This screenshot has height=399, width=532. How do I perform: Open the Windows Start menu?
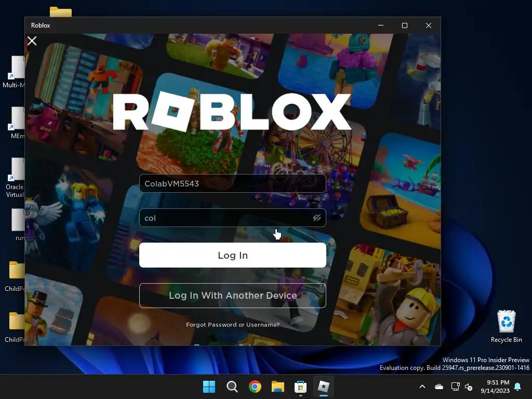(x=209, y=387)
